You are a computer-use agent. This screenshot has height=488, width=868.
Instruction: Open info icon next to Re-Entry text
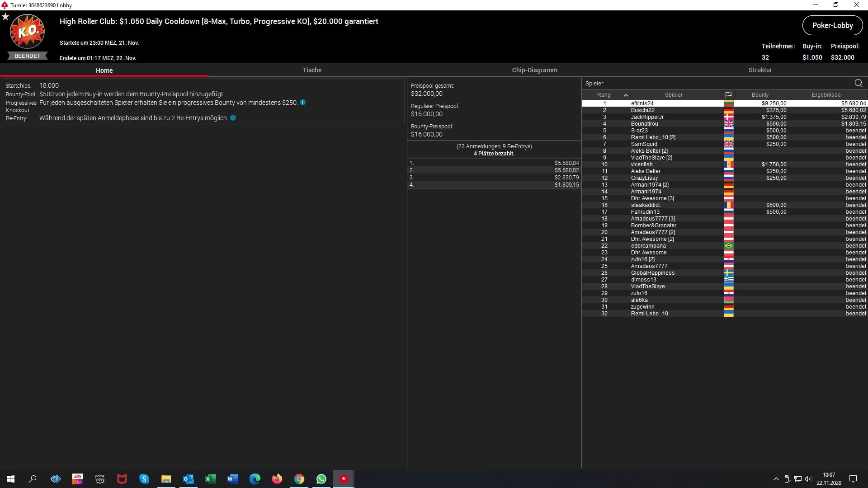[233, 118]
